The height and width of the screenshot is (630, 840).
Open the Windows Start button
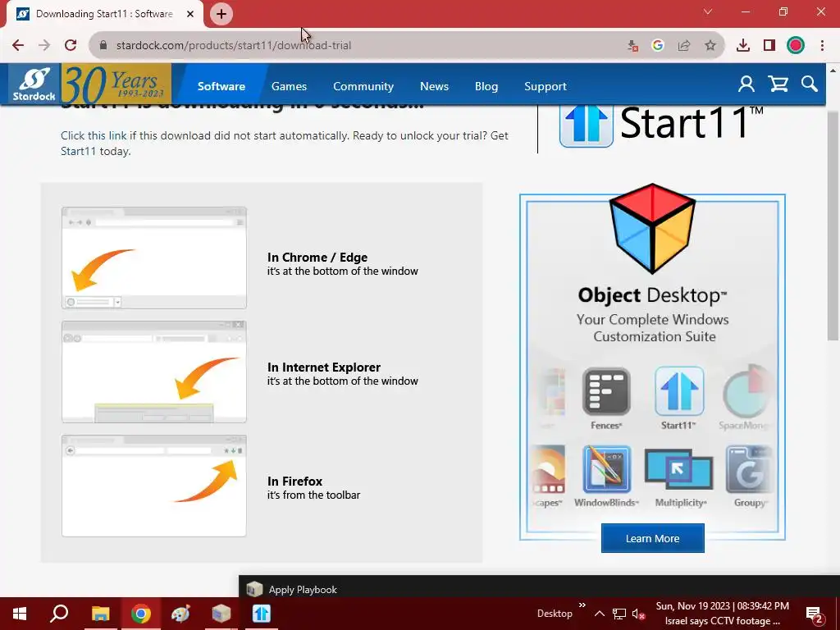pyautogui.click(x=20, y=614)
